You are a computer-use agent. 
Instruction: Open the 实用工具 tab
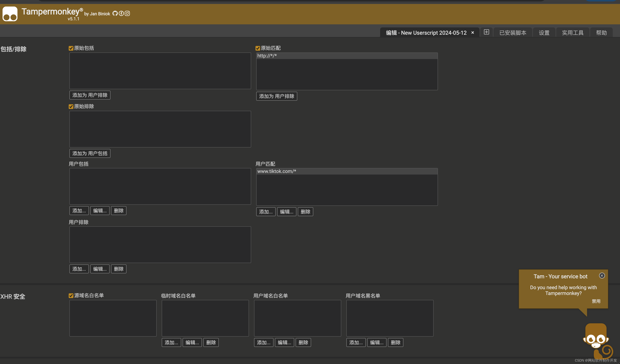573,33
